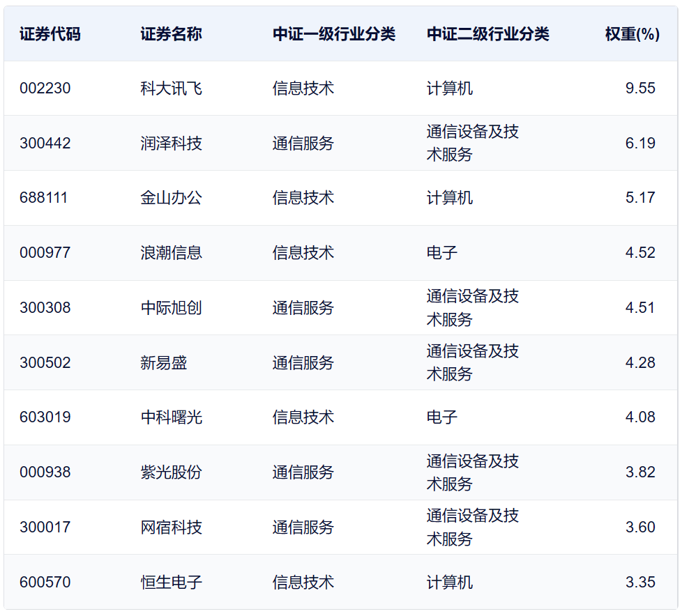Select stock code 603019
The width and height of the screenshot is (682, 616).
[45, 417]
